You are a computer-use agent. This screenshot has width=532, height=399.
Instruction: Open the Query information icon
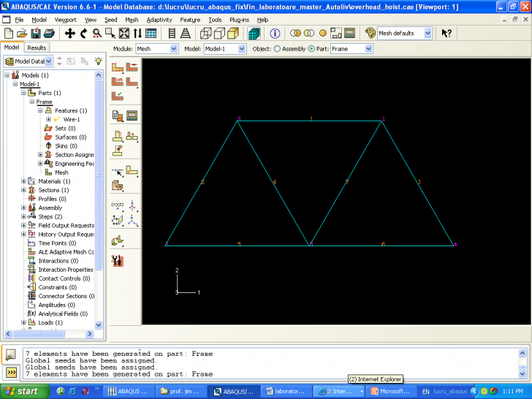[275, 34]
